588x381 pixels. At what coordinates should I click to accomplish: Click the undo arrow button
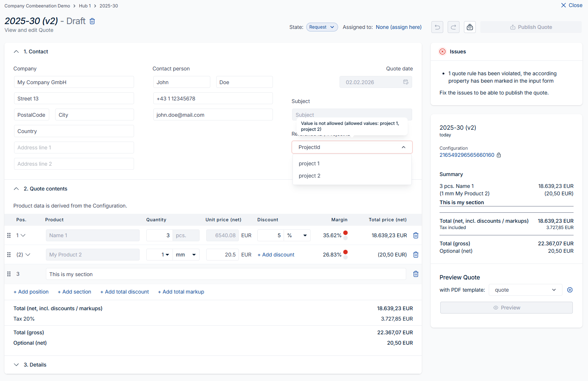(x=437, y=27)
